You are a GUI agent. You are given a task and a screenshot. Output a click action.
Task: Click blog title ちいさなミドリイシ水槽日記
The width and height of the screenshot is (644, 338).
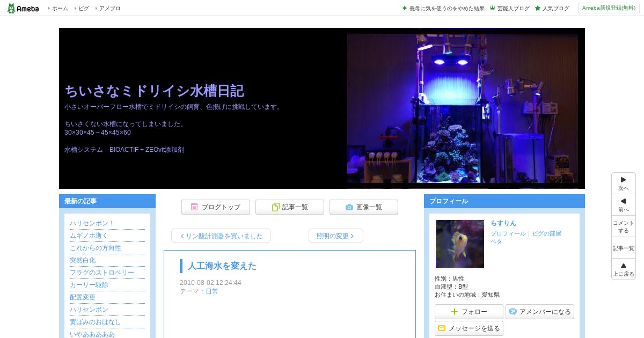(154, 91)
